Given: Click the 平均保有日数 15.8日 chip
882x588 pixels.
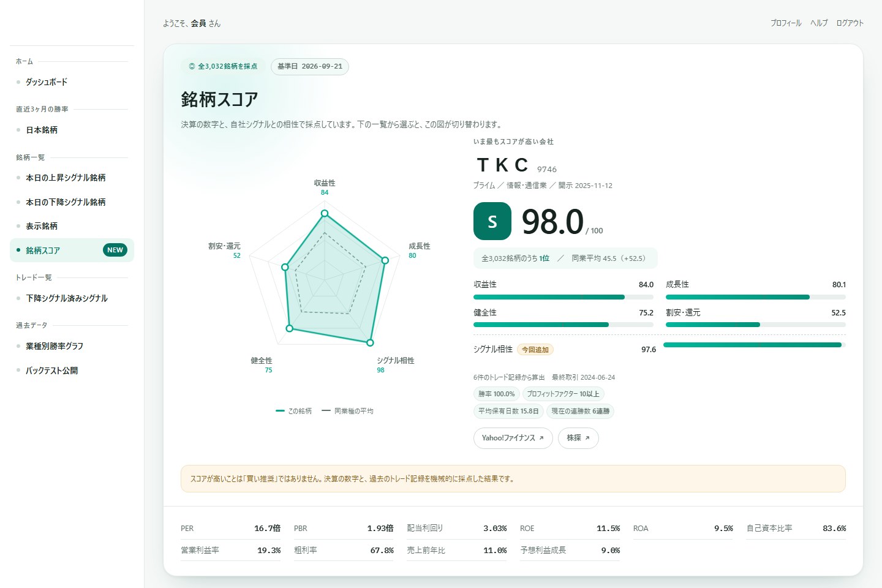Looking at the screenshot, I should click(508, 411).
